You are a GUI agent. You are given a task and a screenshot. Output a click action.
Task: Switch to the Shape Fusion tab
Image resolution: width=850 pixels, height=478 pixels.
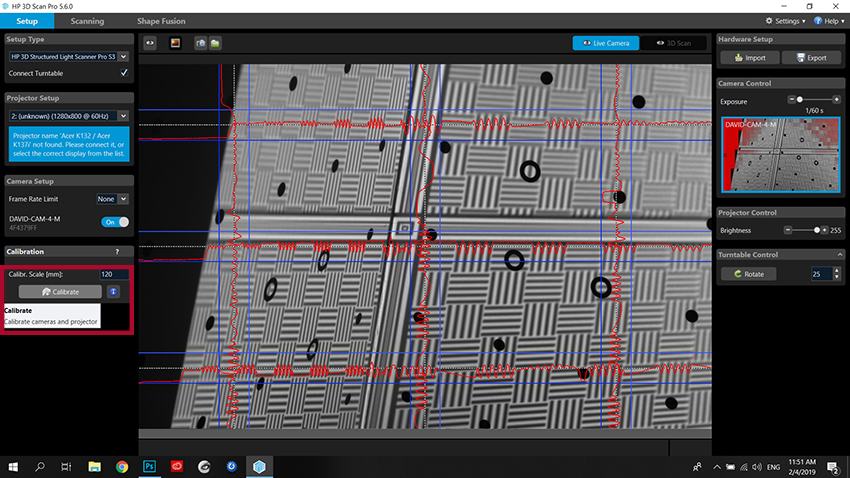[161, 21]
